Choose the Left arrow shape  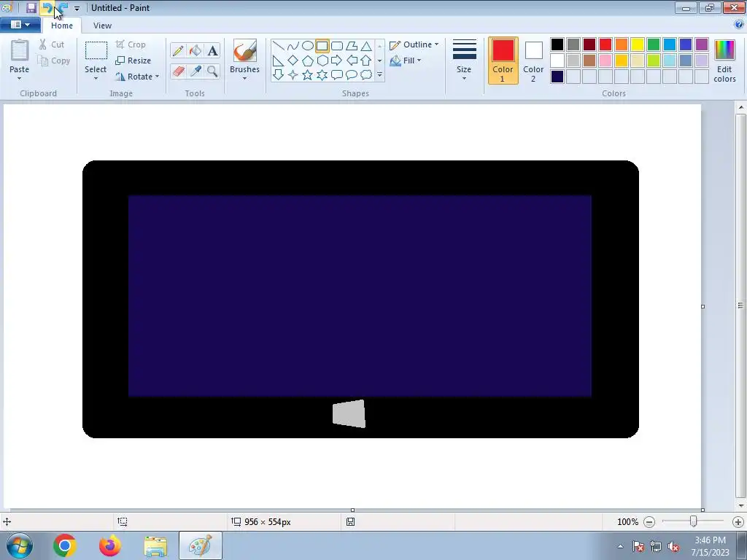[352, 61]
